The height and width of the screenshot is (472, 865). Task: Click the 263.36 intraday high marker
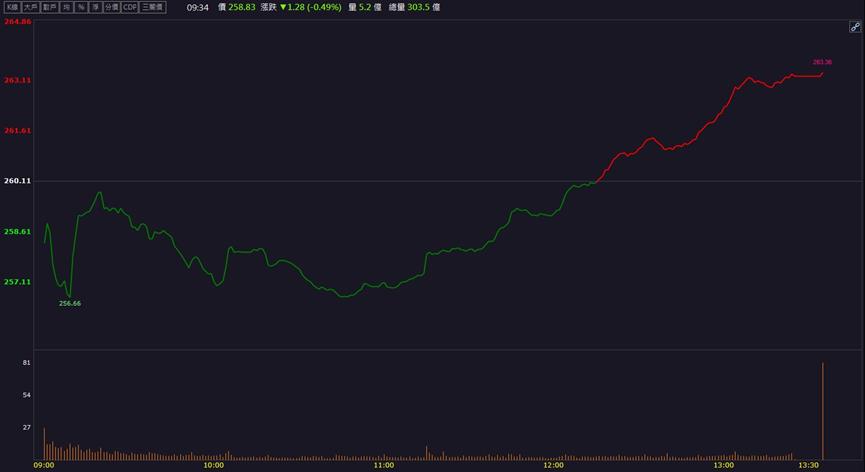[822, 62]
